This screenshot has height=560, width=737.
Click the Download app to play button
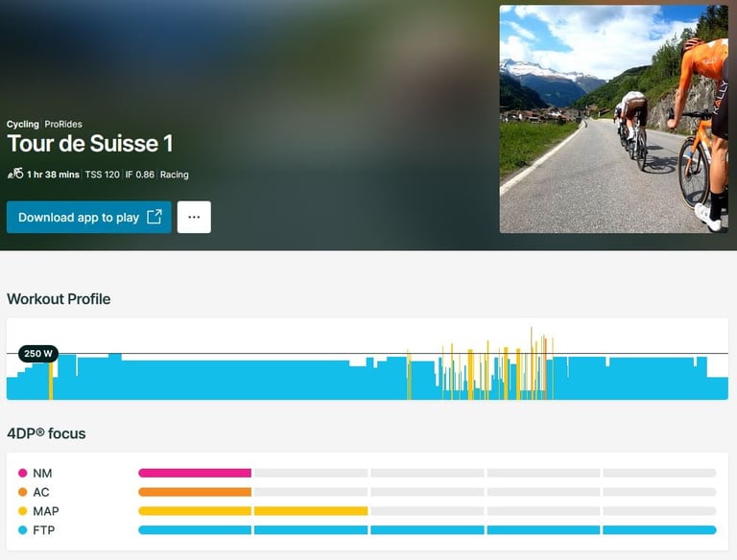click(x=79, y=218)
